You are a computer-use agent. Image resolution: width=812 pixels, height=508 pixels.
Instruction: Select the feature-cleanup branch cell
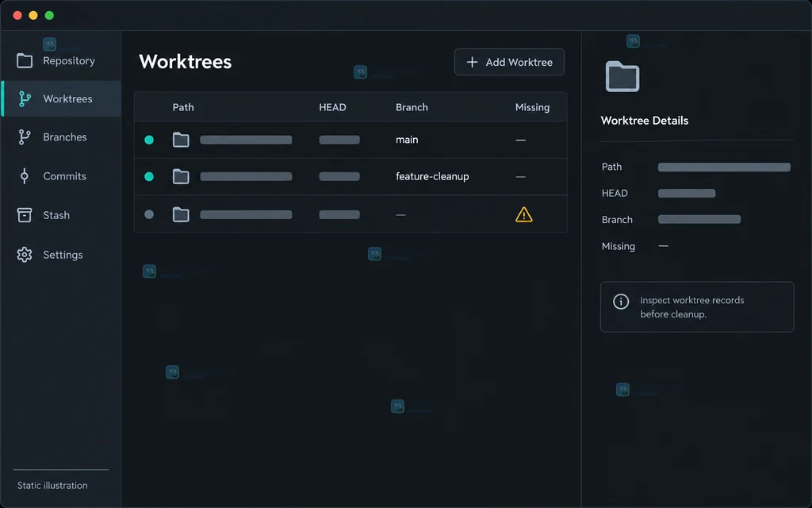coord(432,176)
